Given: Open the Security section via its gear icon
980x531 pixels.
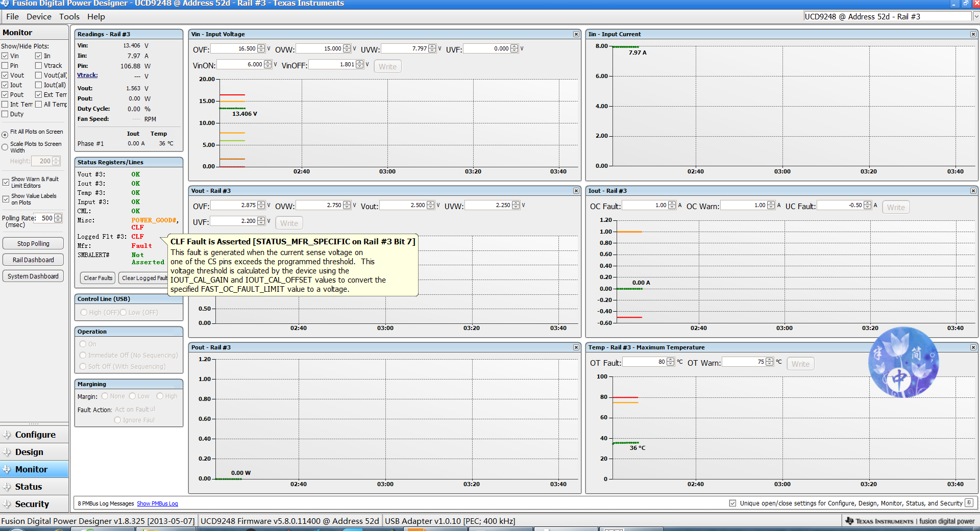Looking at the screenshot, I should click(7, 504).
